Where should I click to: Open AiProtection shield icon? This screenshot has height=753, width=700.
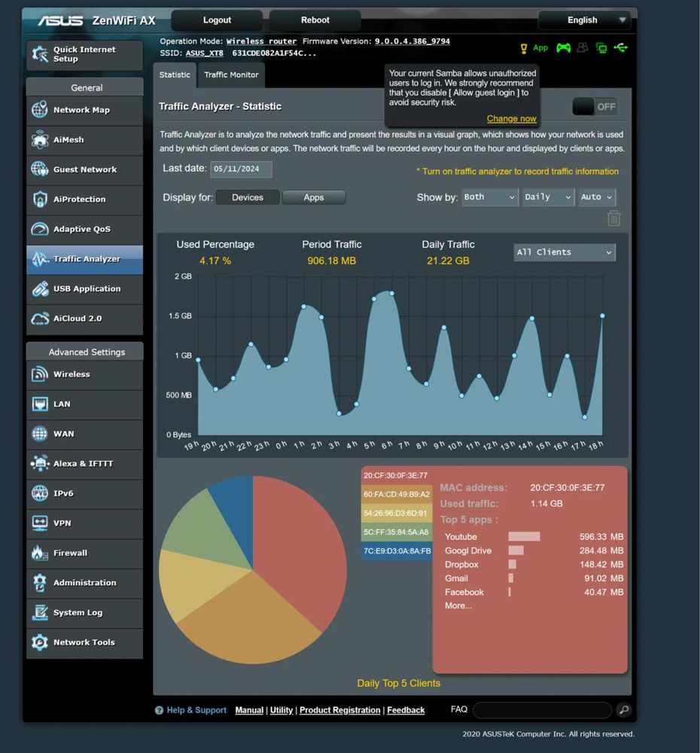40,199
